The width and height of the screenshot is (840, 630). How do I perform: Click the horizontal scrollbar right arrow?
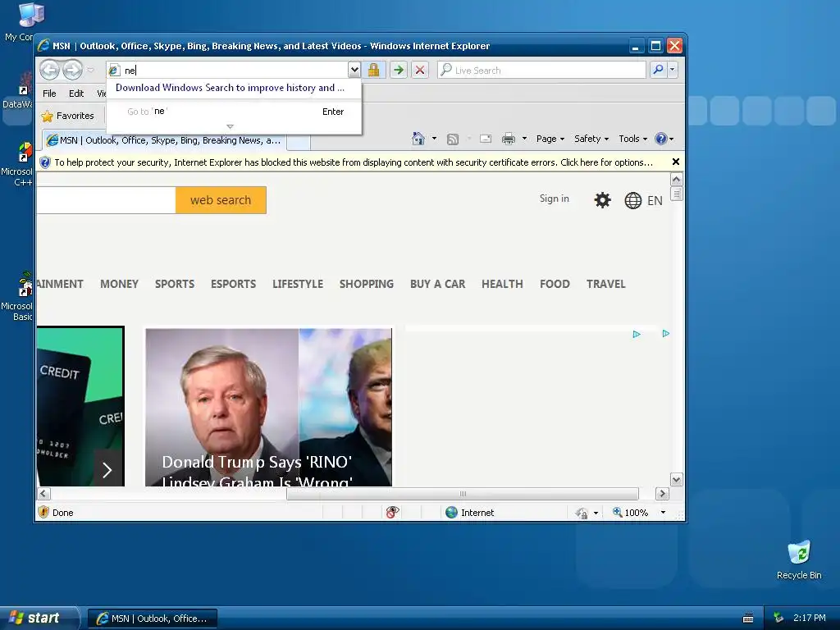(662, 494)
